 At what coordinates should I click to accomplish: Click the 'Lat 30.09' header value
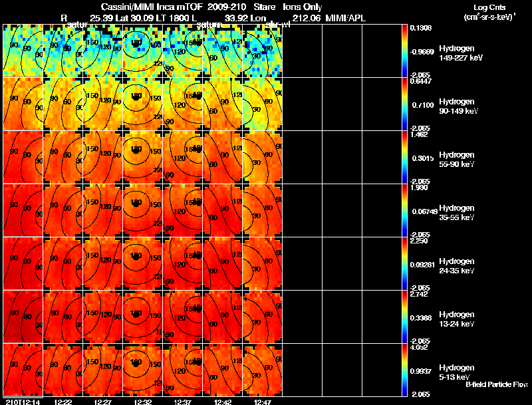[135, 18]
